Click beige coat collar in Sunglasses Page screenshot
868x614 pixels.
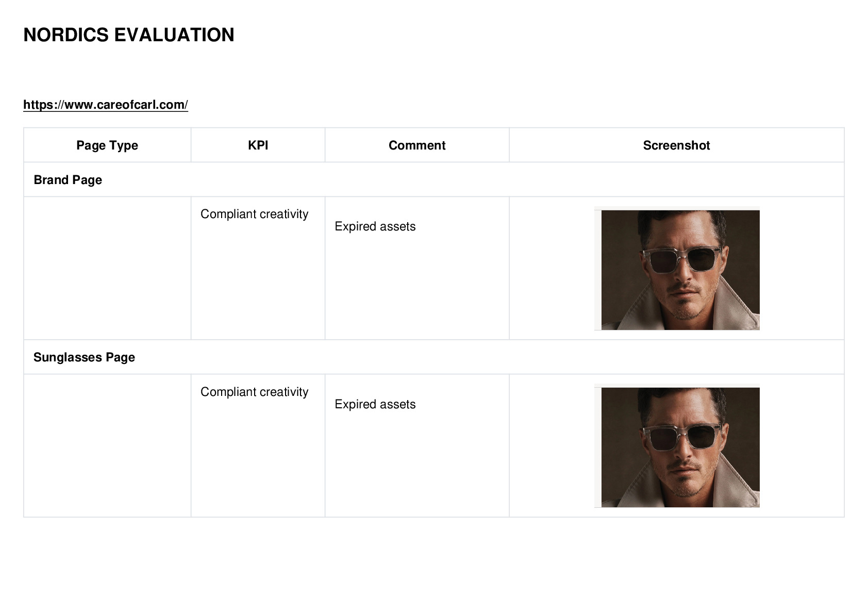tap(732, 479)
